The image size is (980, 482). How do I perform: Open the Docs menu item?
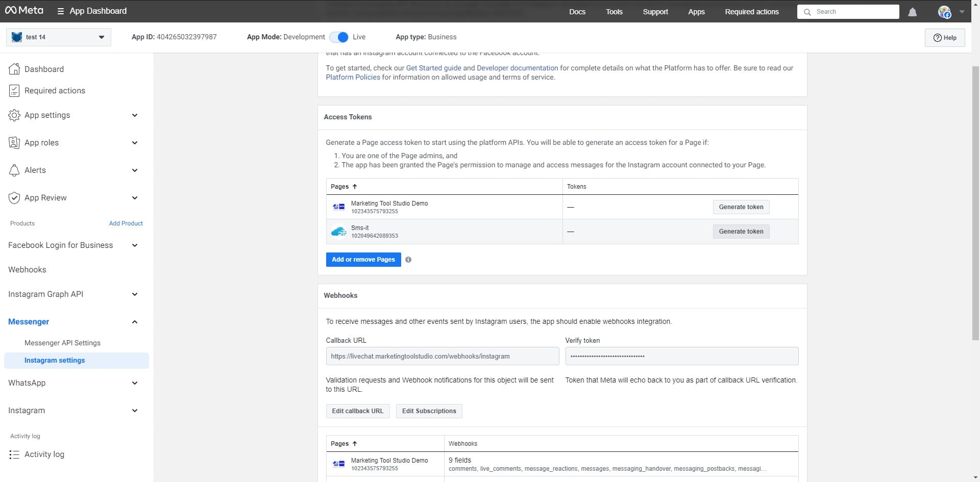point(577,11)
